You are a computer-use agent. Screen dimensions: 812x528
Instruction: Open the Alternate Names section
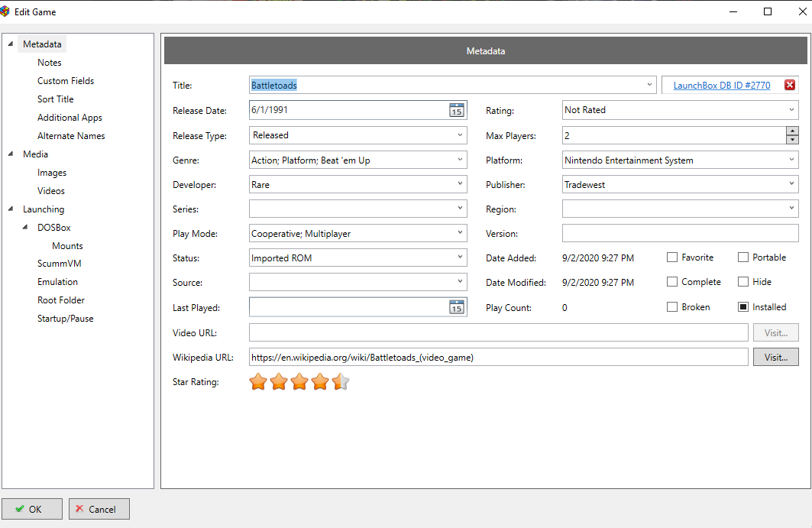coord(71,136)
